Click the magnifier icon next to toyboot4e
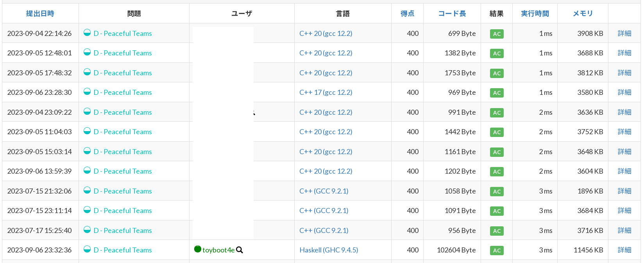The image size is (644, 263). coord(240,250)
